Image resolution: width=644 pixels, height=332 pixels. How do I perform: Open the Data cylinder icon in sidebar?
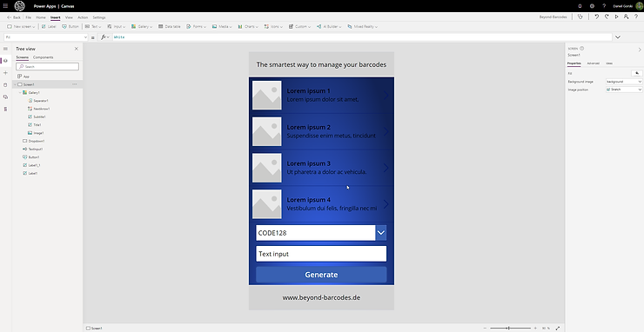tap(5, 85)
